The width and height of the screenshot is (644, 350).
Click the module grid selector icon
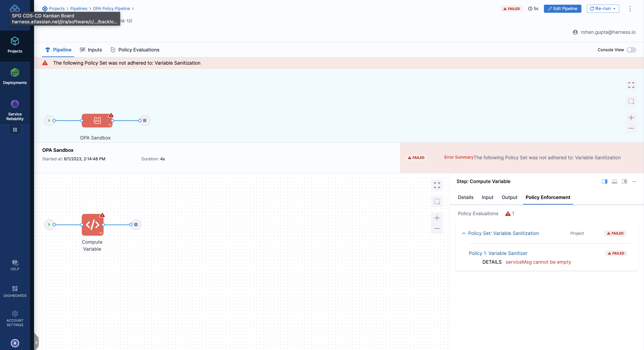click(15, 129)
